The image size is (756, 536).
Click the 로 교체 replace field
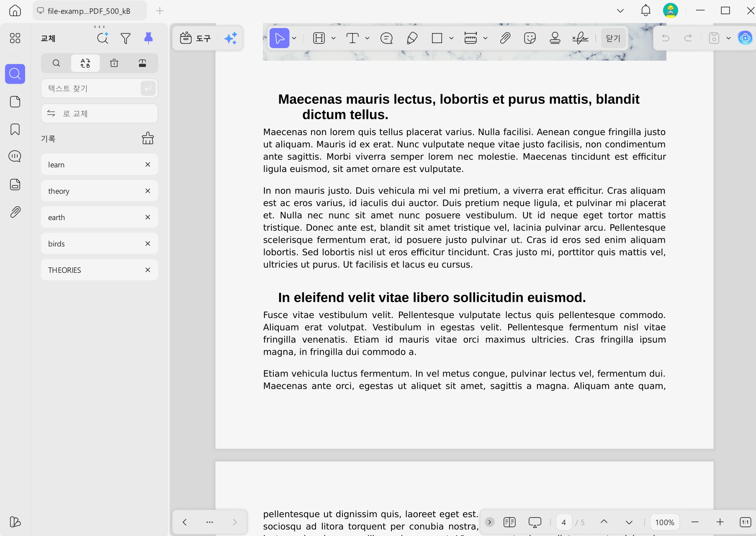[x=100, y=113]
